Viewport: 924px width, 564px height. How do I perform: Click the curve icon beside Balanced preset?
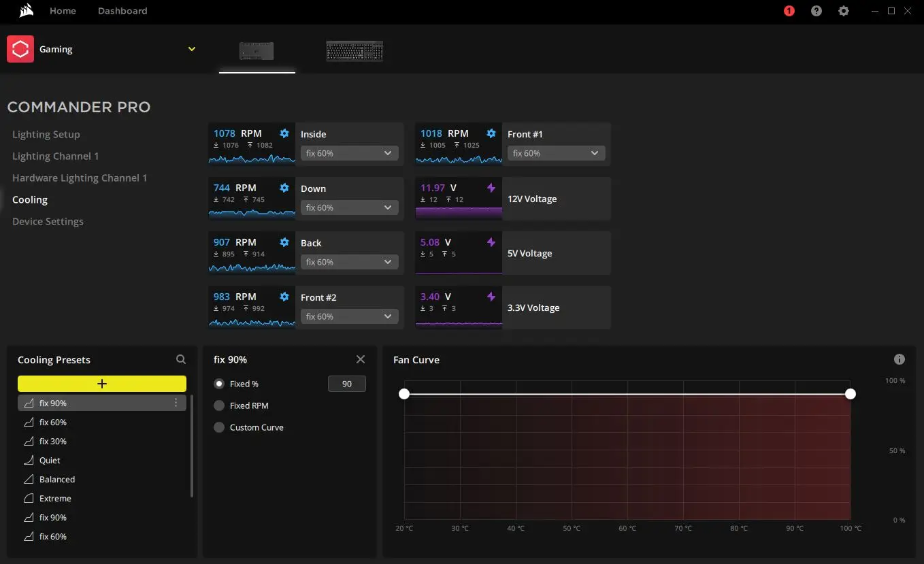(x=29, y=480)
